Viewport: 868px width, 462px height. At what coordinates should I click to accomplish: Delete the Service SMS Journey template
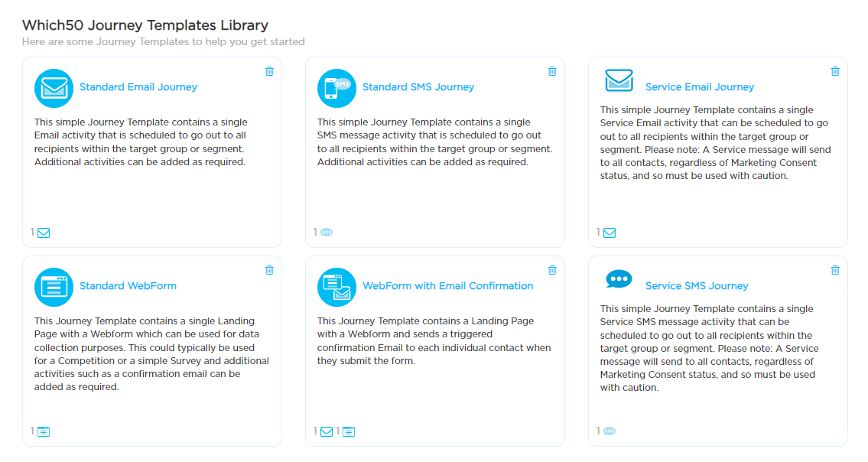[x=835, y=270]
